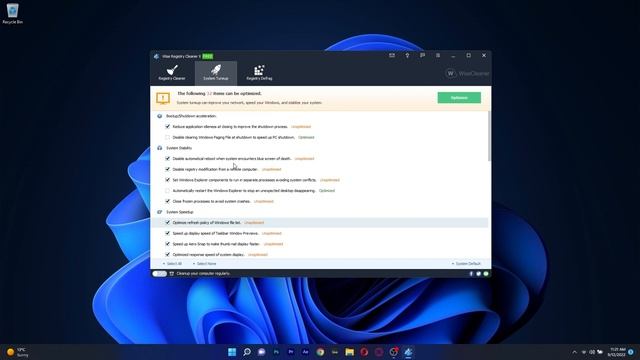The height and width of the screenshot is (360, 640).
Task: Click the 'Unoptimized' status of Close frozen processes
Action: pos(264,201)
